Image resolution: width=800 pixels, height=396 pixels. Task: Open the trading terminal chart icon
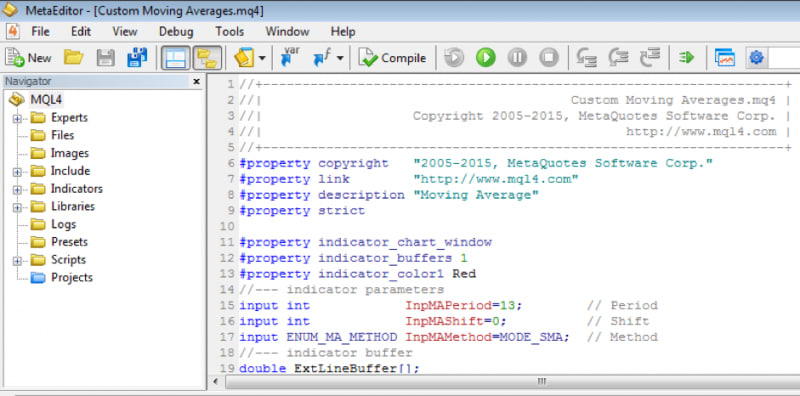coord(724,58)
